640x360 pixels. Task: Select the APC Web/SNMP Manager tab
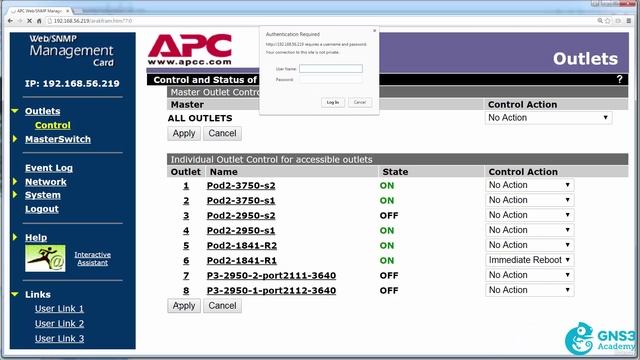click(x=40, y=11)
